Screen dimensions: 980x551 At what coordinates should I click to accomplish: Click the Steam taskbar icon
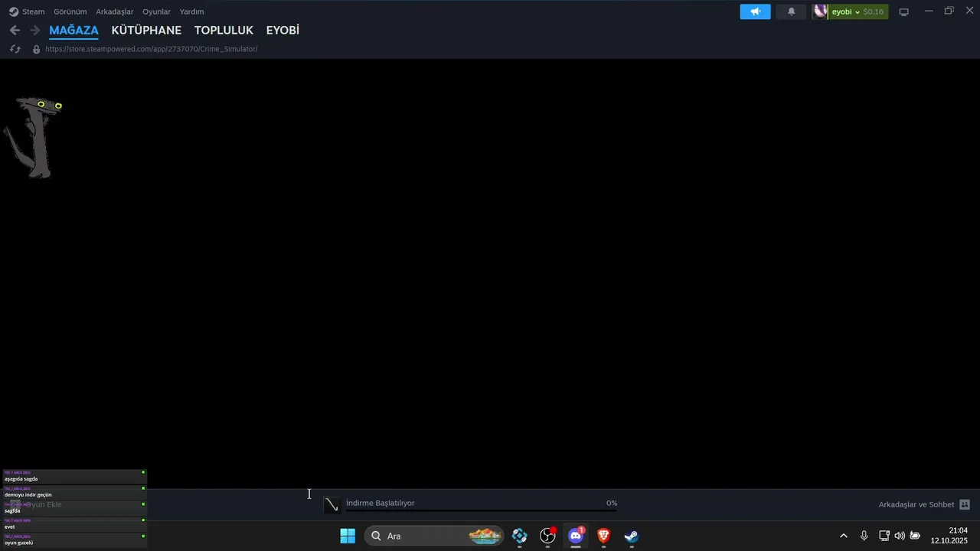point(632,536)
